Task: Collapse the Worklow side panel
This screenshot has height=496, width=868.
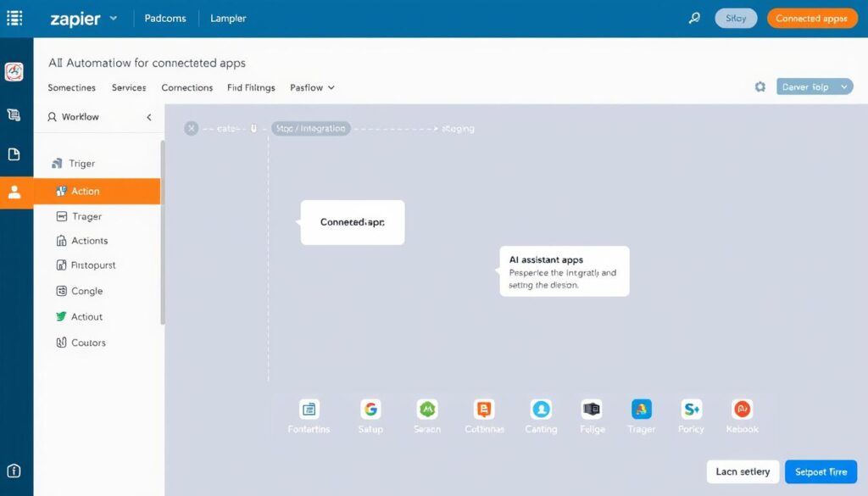Action: (149, 117)
